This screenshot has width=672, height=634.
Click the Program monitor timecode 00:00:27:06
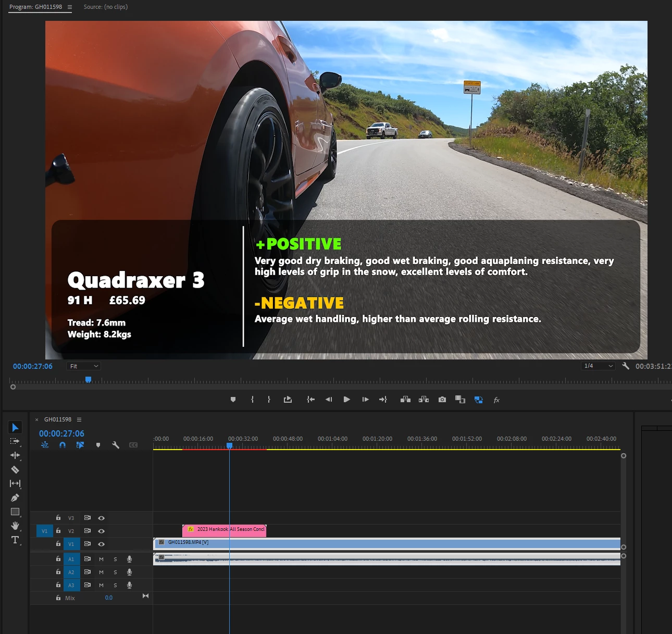[x=33, y=366]
